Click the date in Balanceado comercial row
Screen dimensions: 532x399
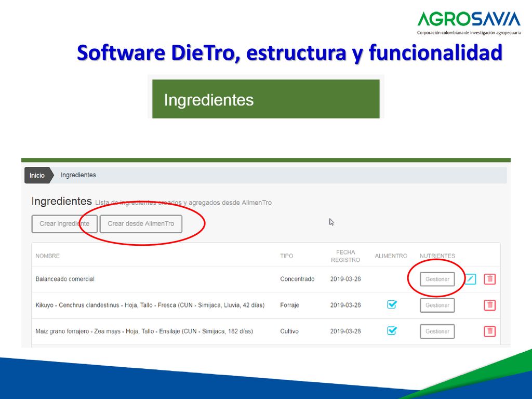click(x=345, y=279)
